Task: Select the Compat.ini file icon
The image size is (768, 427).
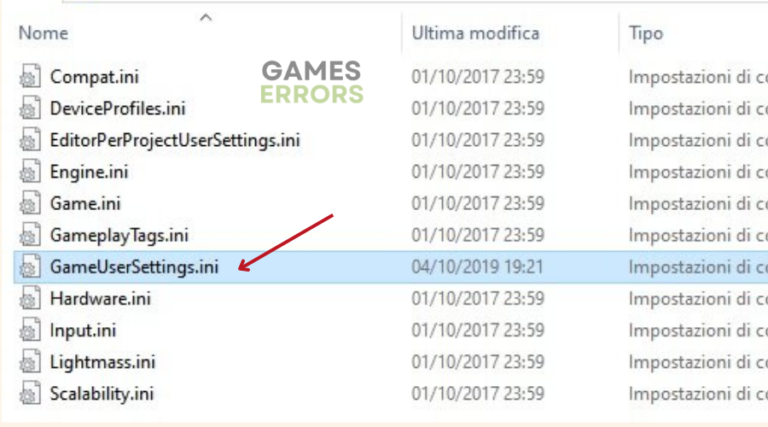Action: (30, 77)
